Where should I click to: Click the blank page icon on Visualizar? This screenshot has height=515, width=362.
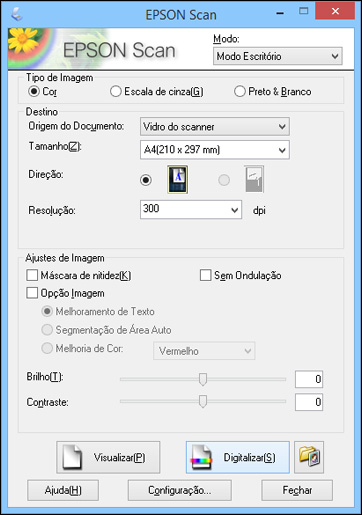point(72,457)
